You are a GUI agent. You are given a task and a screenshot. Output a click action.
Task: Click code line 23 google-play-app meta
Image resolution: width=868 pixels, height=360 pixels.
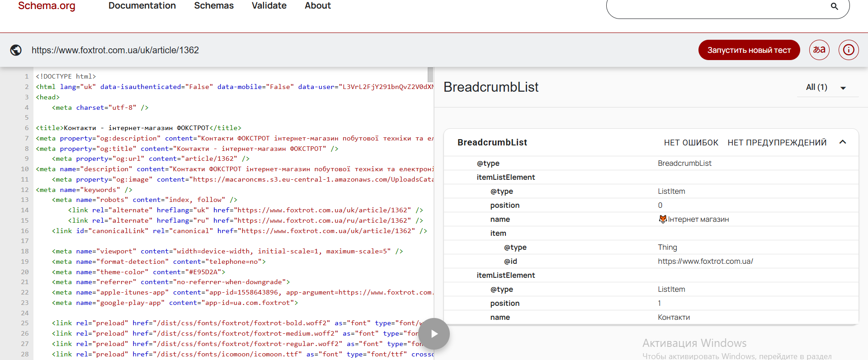(x=175, y=303)
